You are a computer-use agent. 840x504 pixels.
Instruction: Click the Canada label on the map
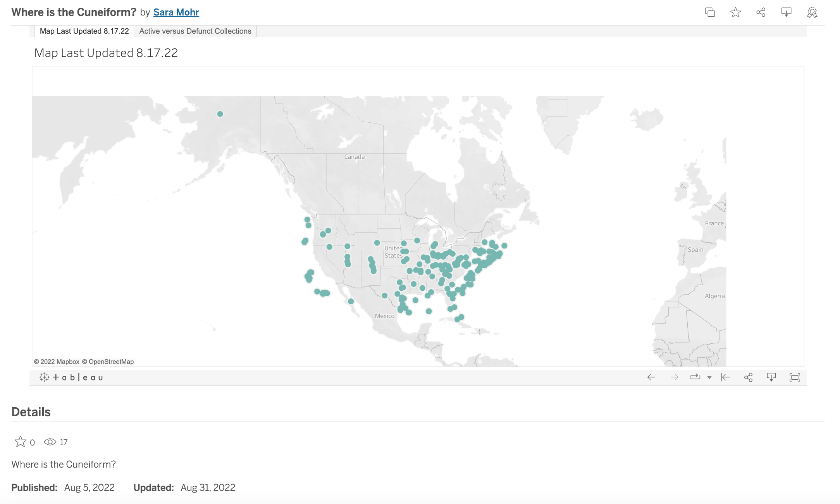tap(354, 157)
